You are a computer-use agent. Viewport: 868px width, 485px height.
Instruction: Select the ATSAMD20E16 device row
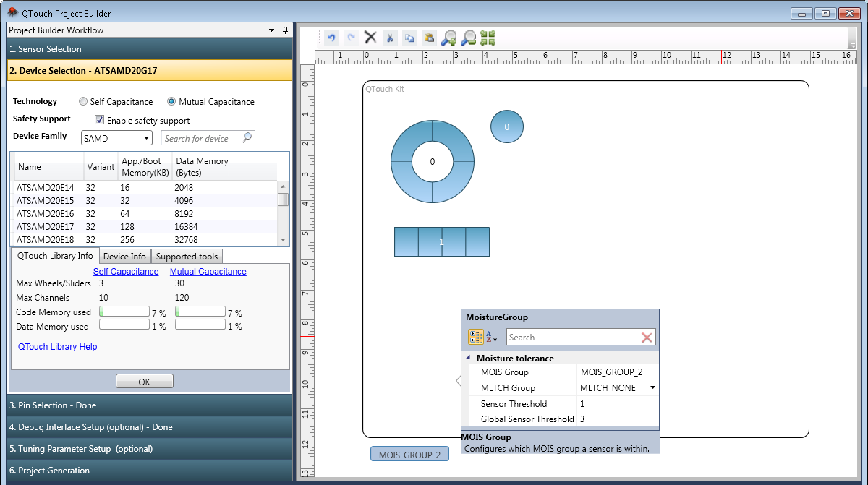146,214
